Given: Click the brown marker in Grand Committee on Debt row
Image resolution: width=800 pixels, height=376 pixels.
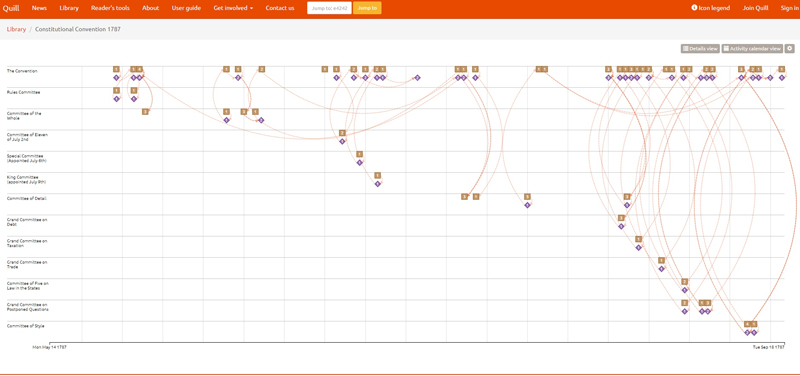Looking at the screenshot, I should click(621, 218).
